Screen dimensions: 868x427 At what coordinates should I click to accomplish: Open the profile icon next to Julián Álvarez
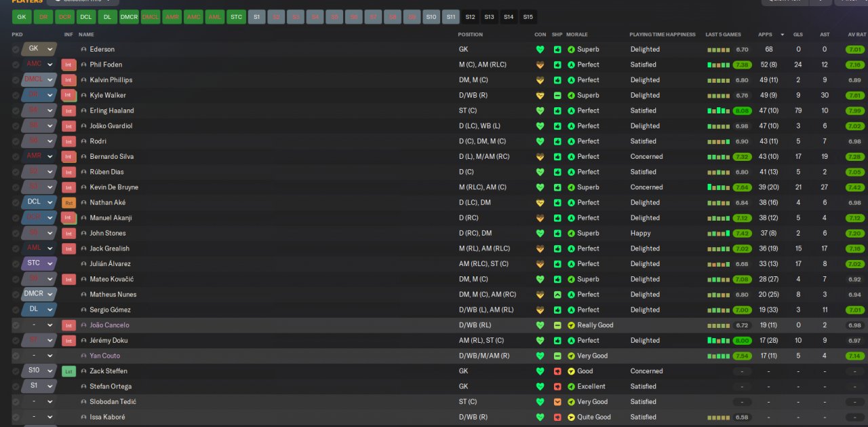pyautogui.click(x=83, y=264)
